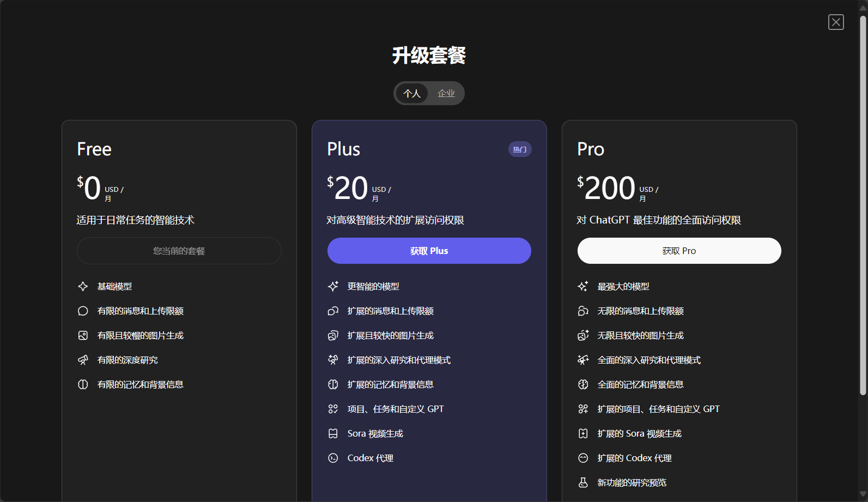The image size is (868, 502).
Task: Click the $20 price on Plus
Action: (348, 188)
